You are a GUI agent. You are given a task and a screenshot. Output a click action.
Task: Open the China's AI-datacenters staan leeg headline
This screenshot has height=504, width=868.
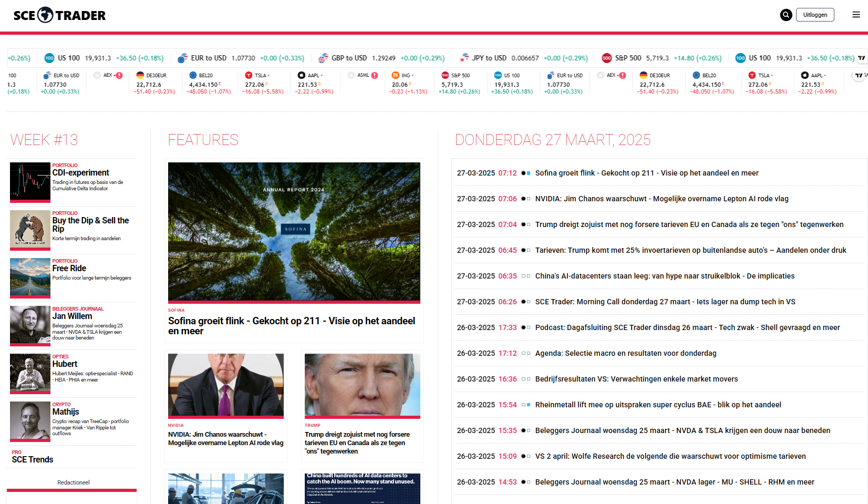[665, 276]
